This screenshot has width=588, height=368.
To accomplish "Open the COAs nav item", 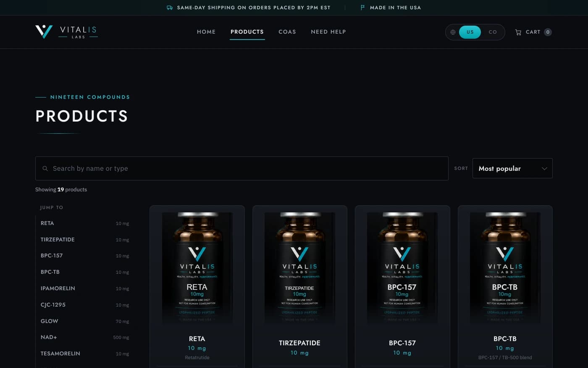I will click(x=287, y=32).
